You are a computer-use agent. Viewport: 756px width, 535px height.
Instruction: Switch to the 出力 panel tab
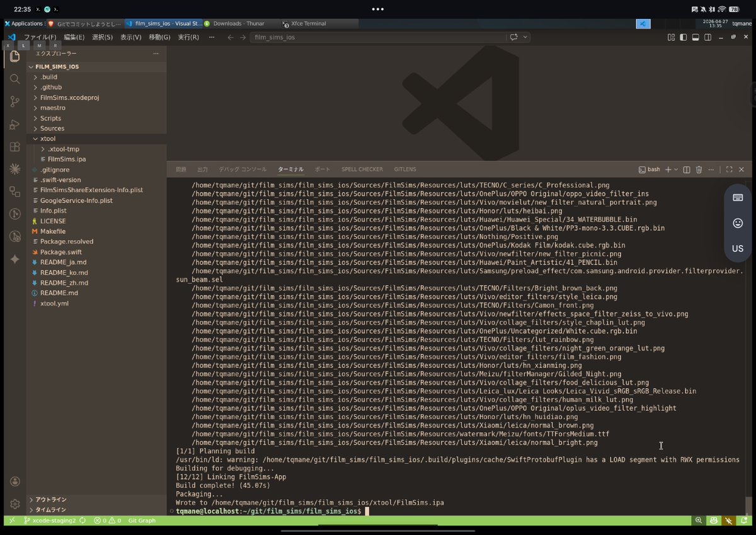tap(202, 170)
